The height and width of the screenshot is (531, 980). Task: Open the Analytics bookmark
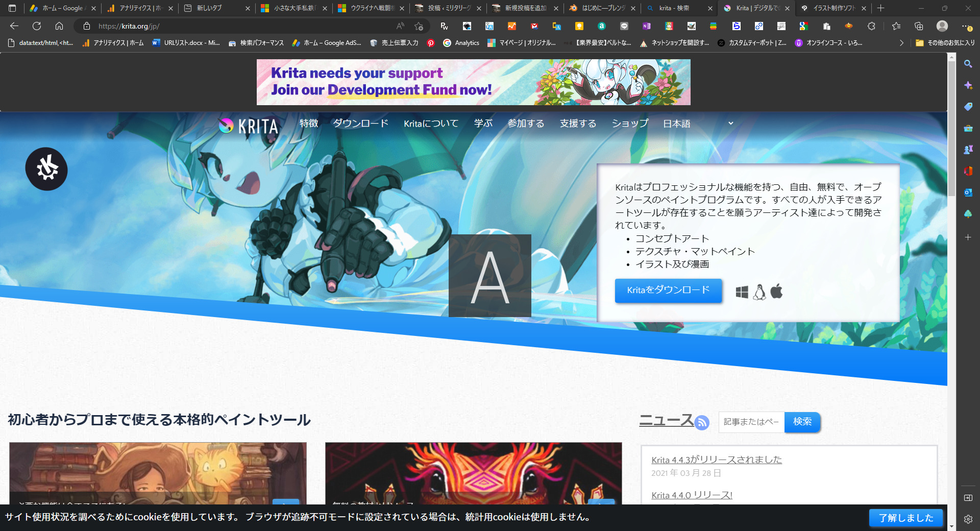point(461,43)
